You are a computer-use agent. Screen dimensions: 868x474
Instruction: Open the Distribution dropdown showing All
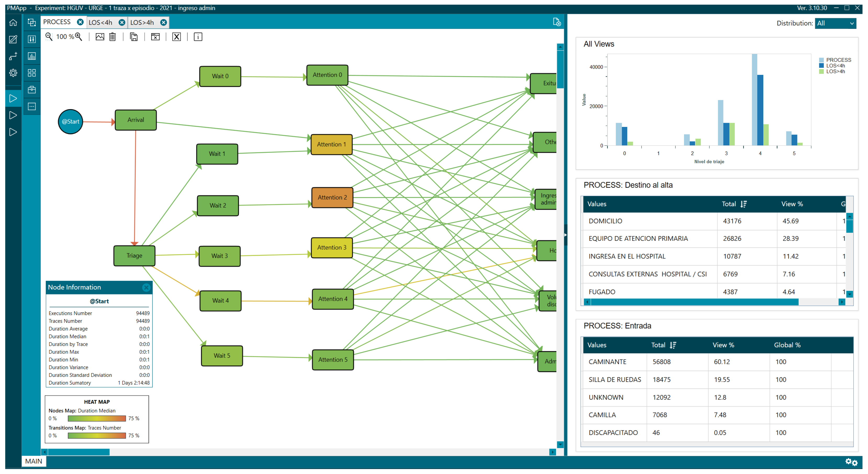click(x=835, y=23)
